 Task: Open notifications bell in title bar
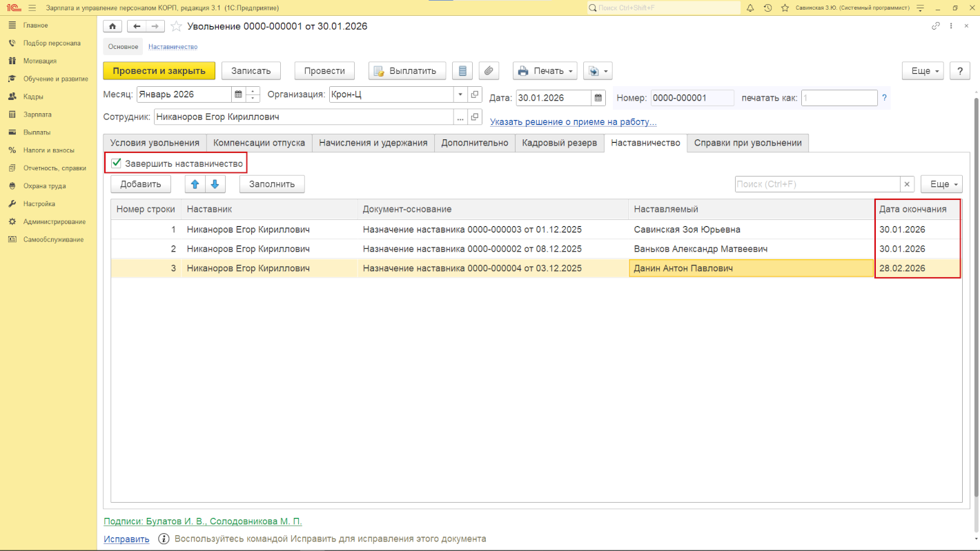tap(750, 8)
